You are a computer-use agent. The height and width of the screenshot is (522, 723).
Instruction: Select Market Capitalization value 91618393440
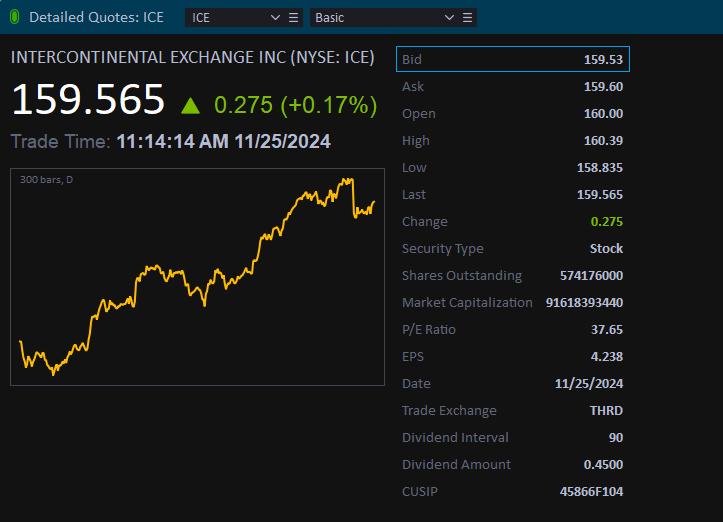pos(584,303)
